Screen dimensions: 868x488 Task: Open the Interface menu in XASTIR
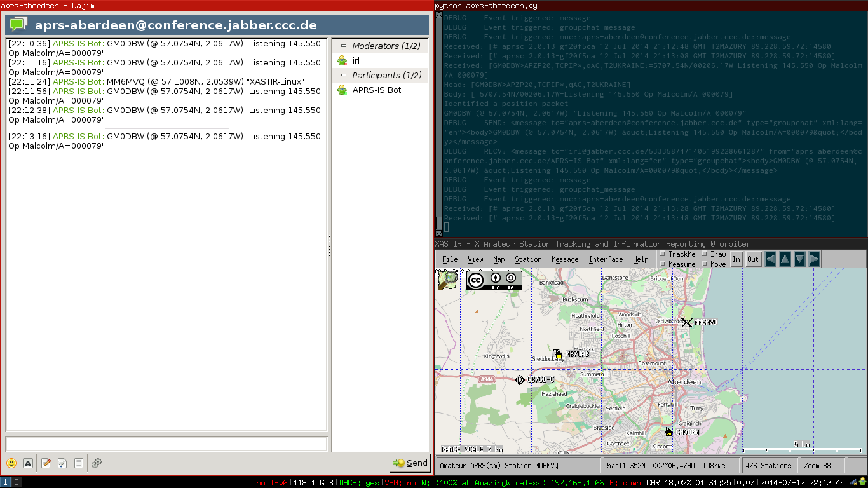click(x=606, y=259)
